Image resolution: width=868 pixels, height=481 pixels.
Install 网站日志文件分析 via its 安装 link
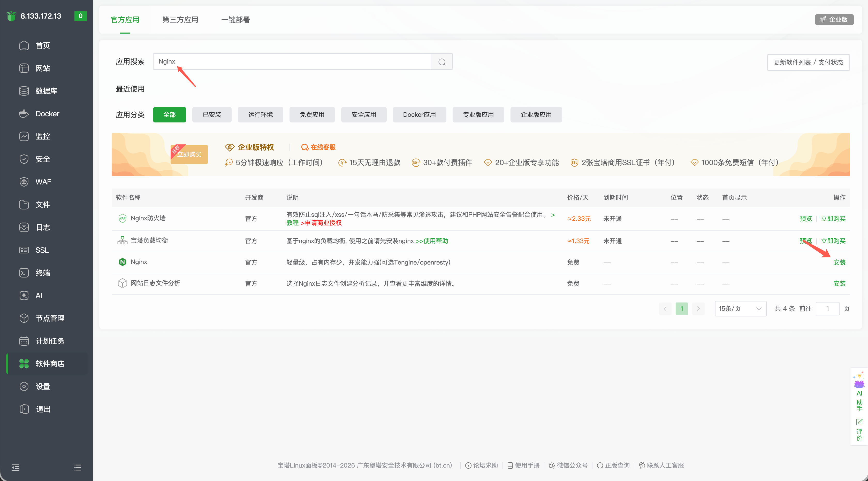click(x=839, y=283)
